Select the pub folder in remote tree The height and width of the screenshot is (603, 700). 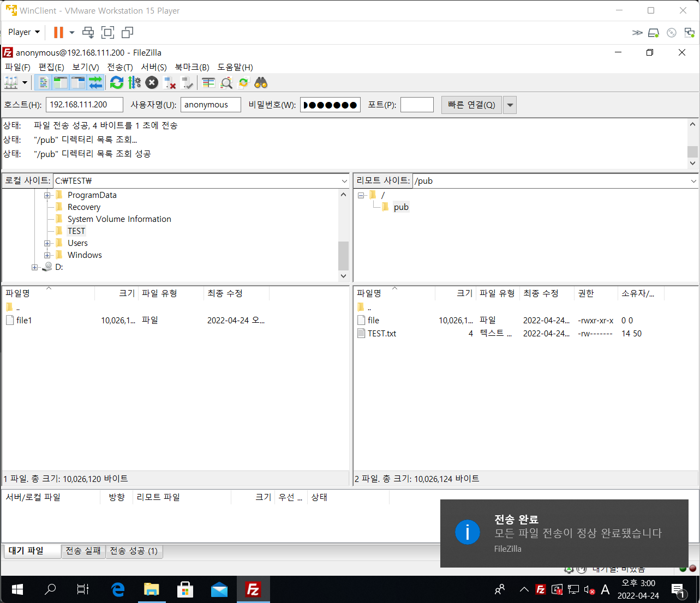[x=401, y=207]
